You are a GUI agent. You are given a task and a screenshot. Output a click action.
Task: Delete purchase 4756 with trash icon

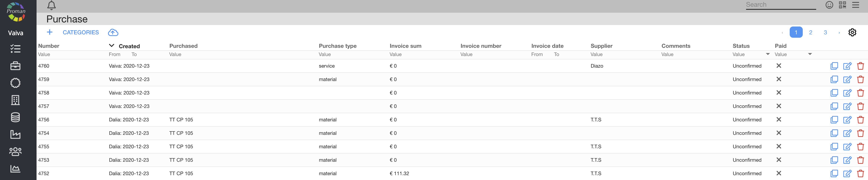[x=860, y=120]
